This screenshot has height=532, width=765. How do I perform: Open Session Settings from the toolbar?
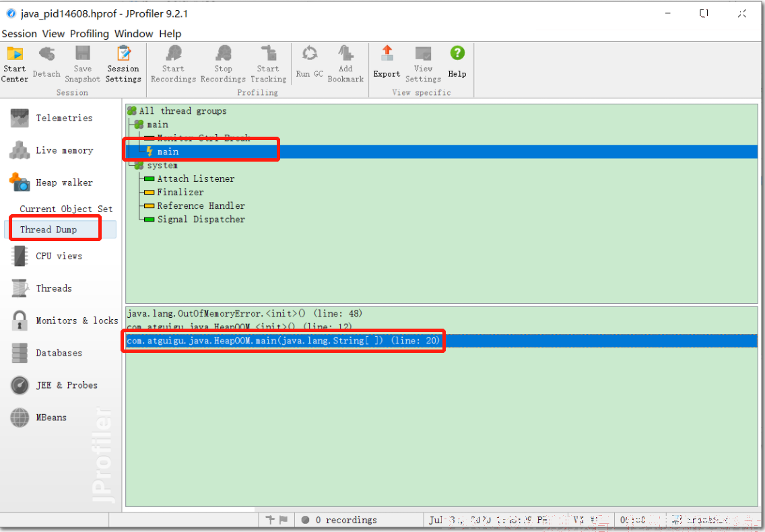pyautogui.click(x=123, y=64)
